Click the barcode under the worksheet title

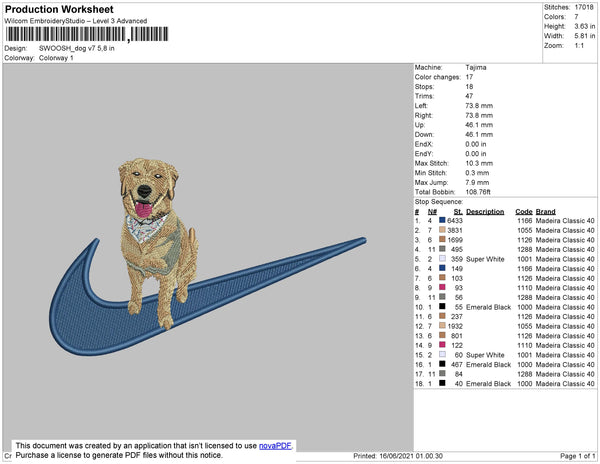point(87,34)
